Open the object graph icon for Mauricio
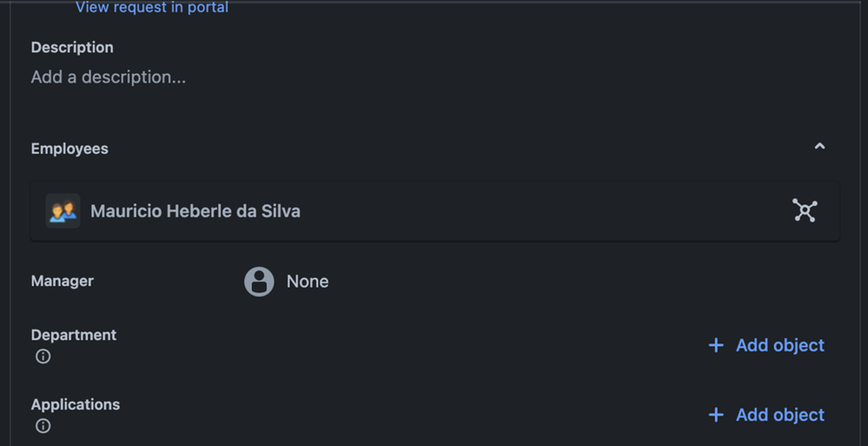 click(x=805, y=210)
